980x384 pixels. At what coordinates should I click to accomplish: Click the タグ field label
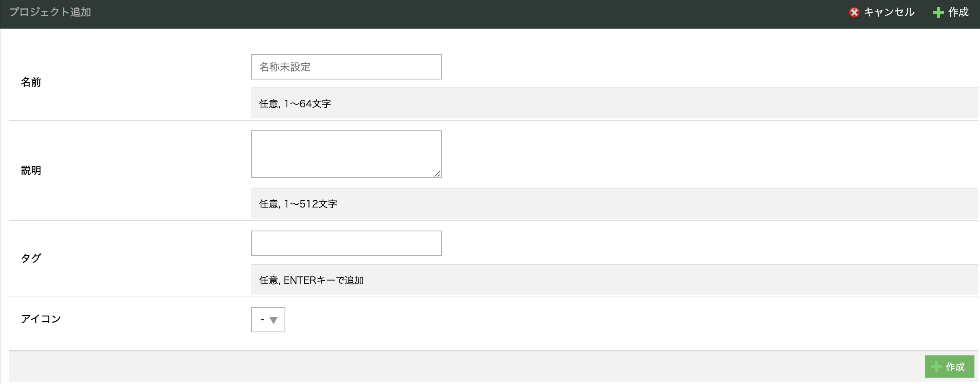[x=31, y=258]
